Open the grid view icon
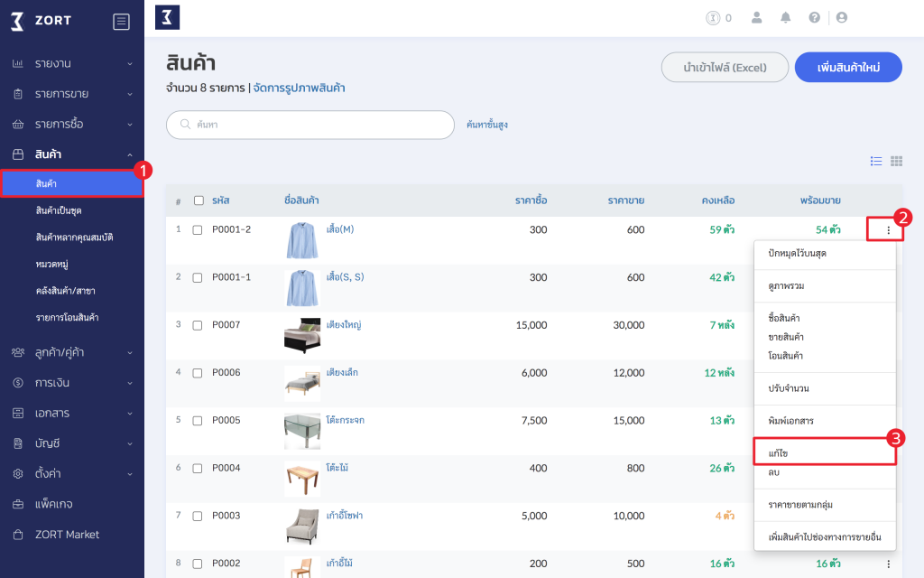The image size is (924, 578). coord(896,161)
